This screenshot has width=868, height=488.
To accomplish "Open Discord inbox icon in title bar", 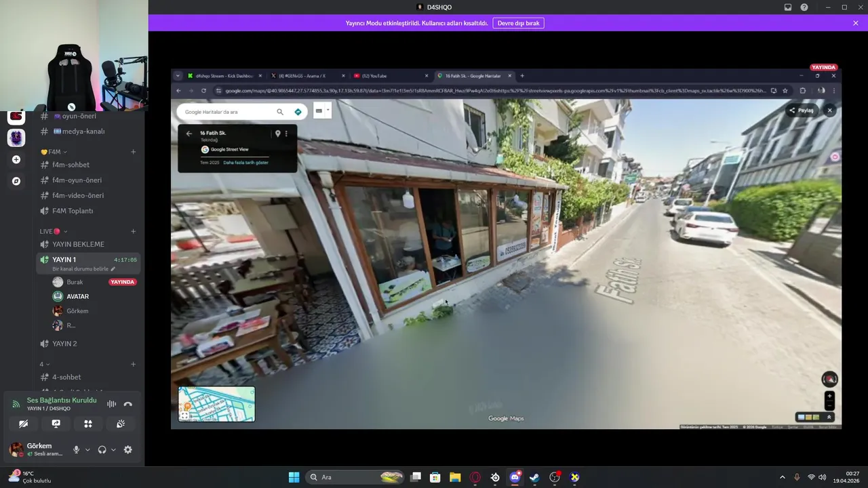I will (788, 7).
